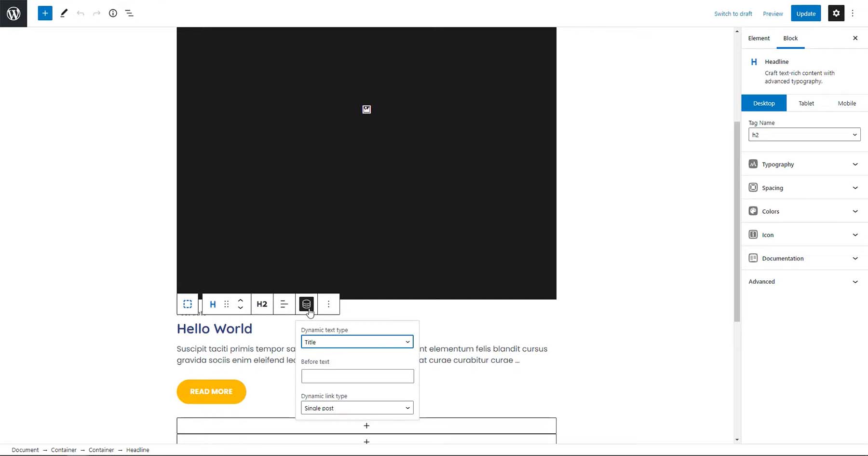Open the Dynamic text type dropdown

click(x=357, y=342)
